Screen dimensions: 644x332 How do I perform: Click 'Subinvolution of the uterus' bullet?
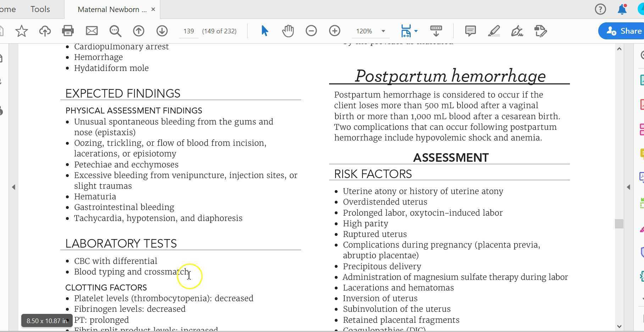(397, 309)
